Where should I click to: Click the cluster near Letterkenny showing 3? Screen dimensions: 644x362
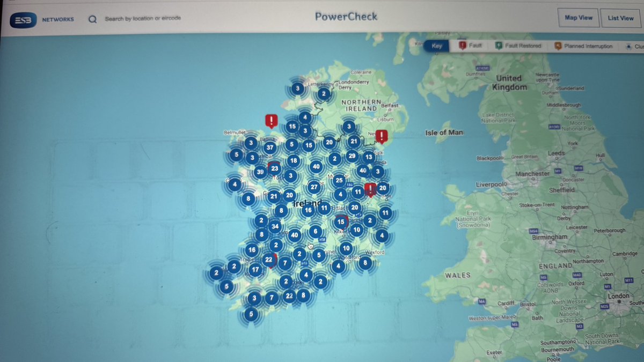[x=297, y=87]
